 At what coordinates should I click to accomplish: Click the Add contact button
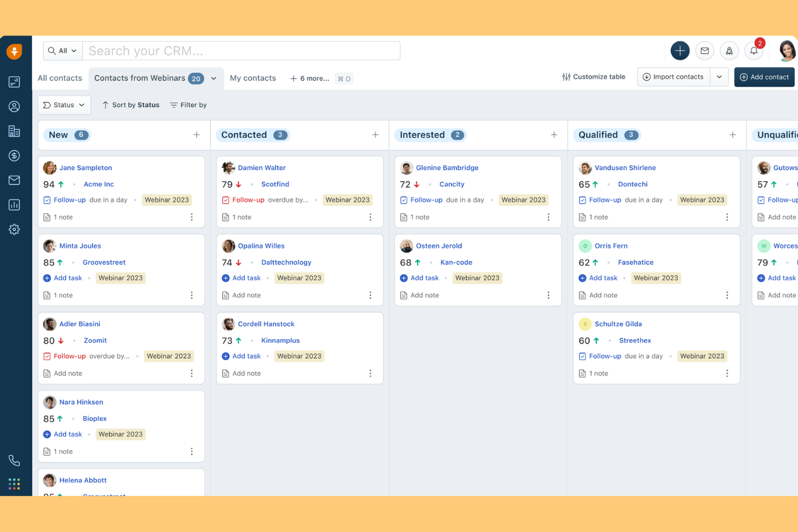(764, 77)
